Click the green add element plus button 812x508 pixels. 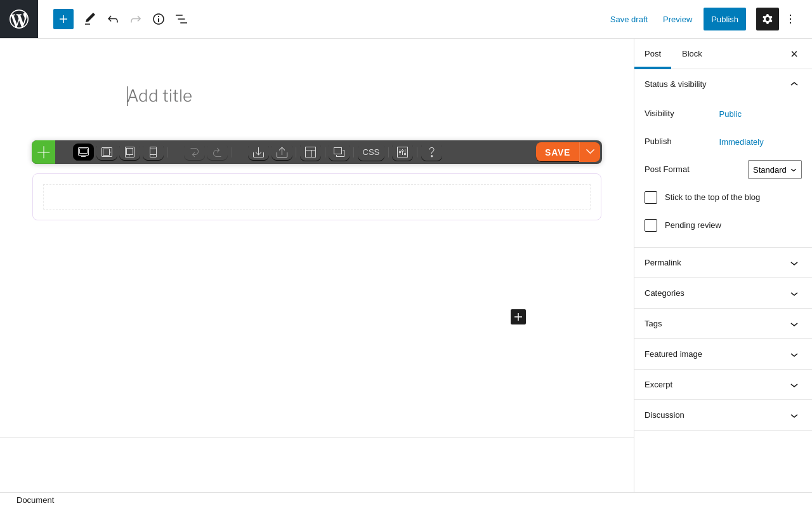coord(44,152)
